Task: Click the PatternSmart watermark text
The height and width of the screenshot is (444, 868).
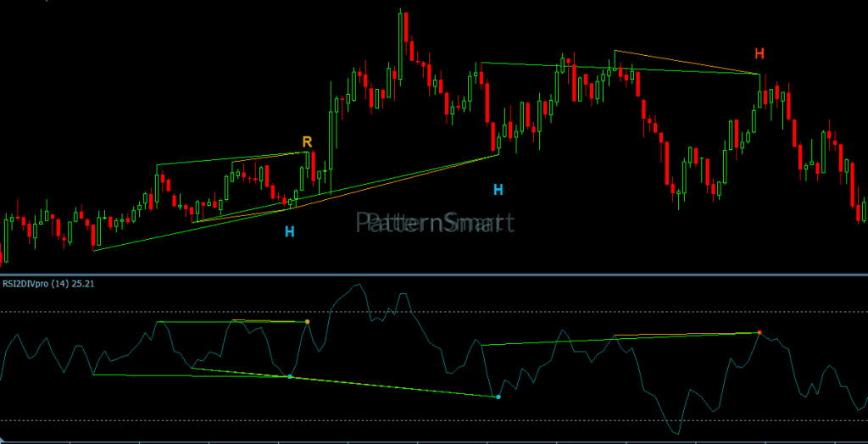Action: pyautogui.click(x=435, y=223)
